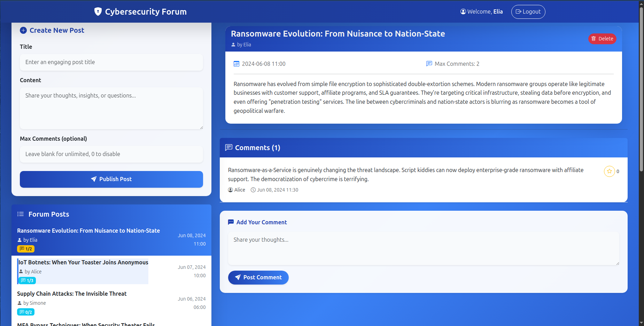Submit with the Post Comment button

point(258,277)
